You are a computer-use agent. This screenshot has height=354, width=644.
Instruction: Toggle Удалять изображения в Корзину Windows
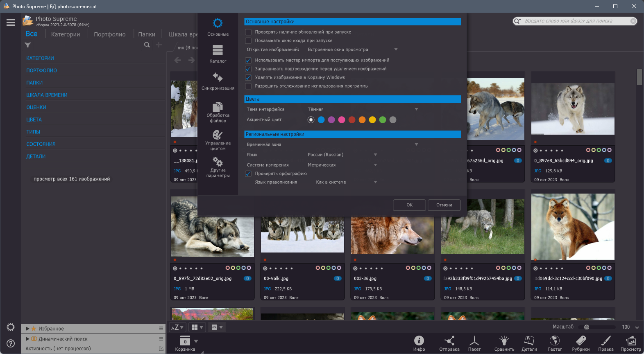pos(248,77)
